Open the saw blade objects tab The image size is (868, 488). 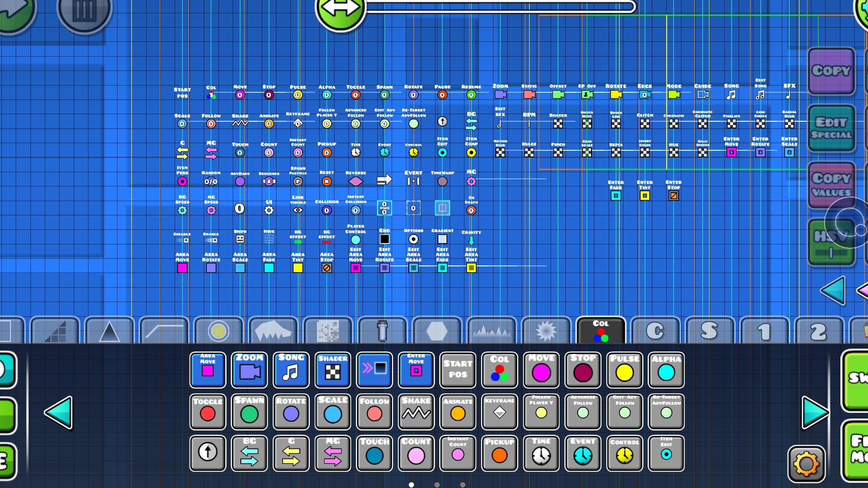(546, 330)
